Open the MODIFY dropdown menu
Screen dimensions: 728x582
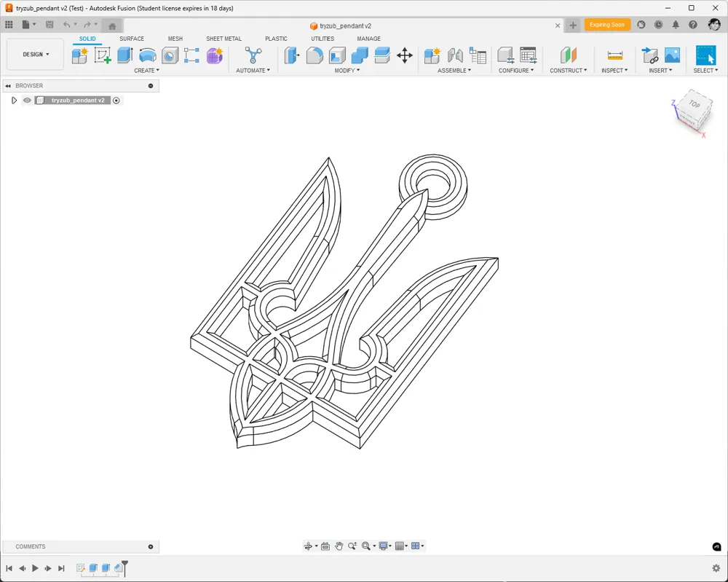click(347, 71)
